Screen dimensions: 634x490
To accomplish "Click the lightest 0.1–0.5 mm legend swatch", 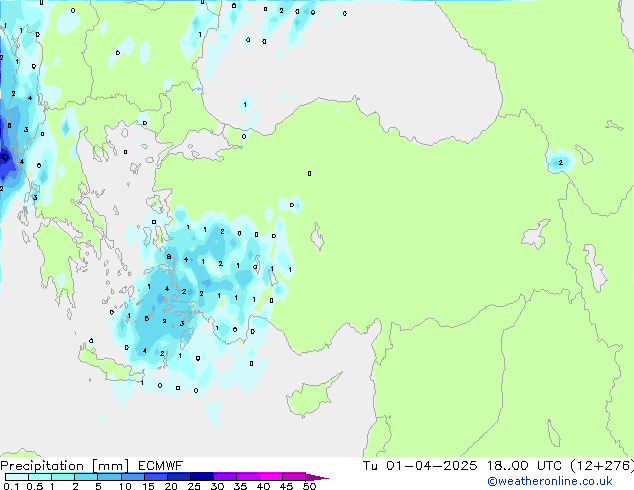I will click(x=17, y=477).
